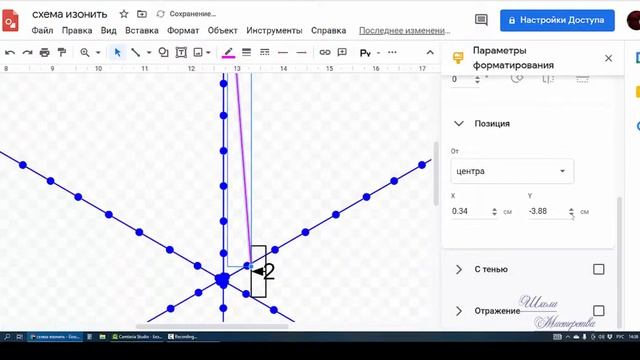Open the центра position-from dropdown
The height and width of the screenshot is (360, 640).
[x=512, y=171]
